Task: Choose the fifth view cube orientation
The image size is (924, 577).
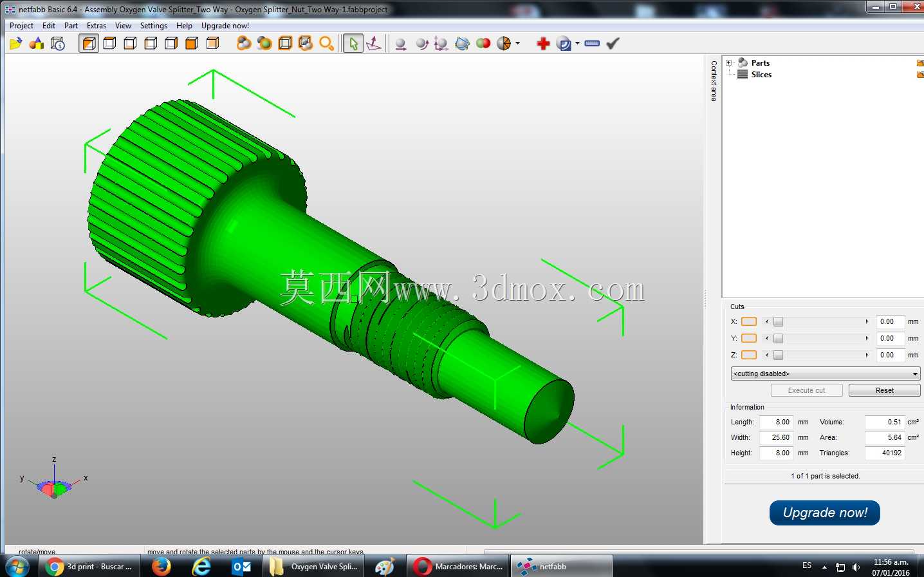Action: click(x=171, y=44)
